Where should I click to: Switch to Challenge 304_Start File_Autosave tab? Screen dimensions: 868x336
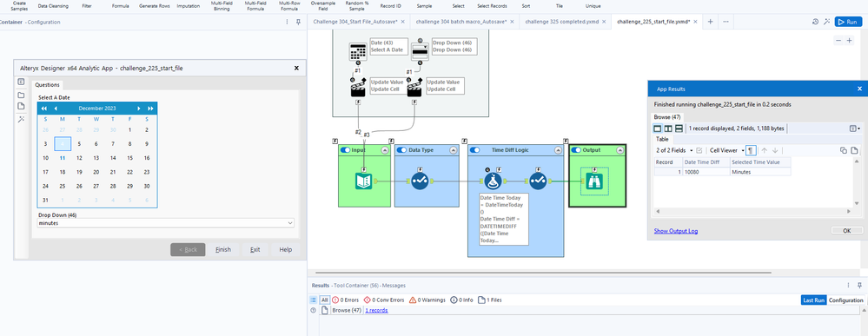354,22
